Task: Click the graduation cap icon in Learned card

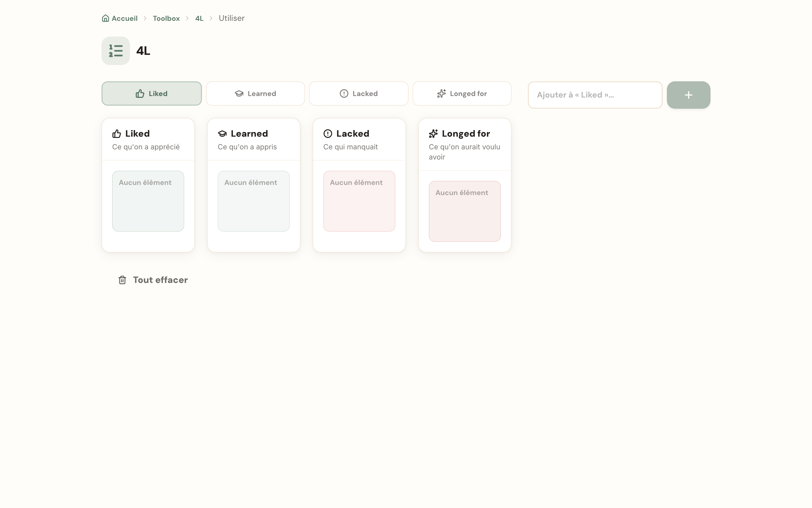Action: (x=222, y=134)
